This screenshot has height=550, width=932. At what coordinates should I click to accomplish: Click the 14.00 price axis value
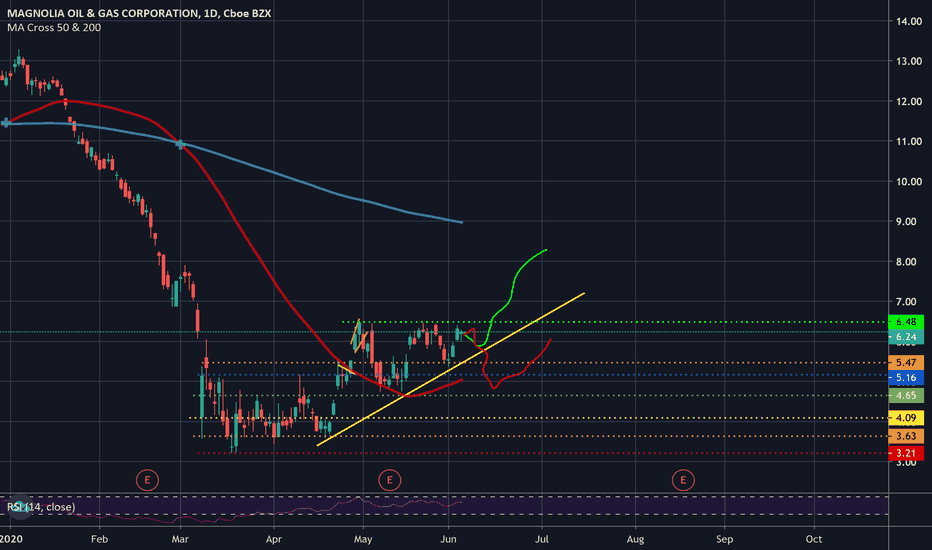click(x=909, y=21)
